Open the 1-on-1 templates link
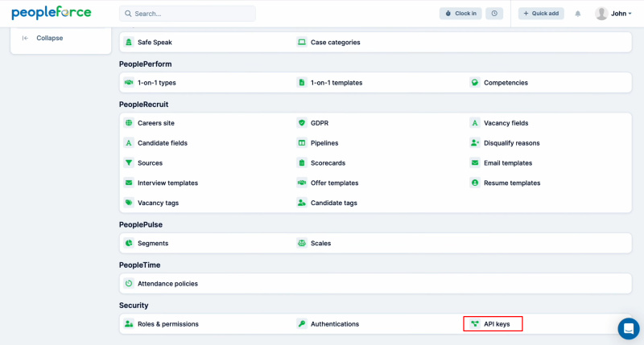This screenshot has width=644, height=345. click(x=336, y=83)
